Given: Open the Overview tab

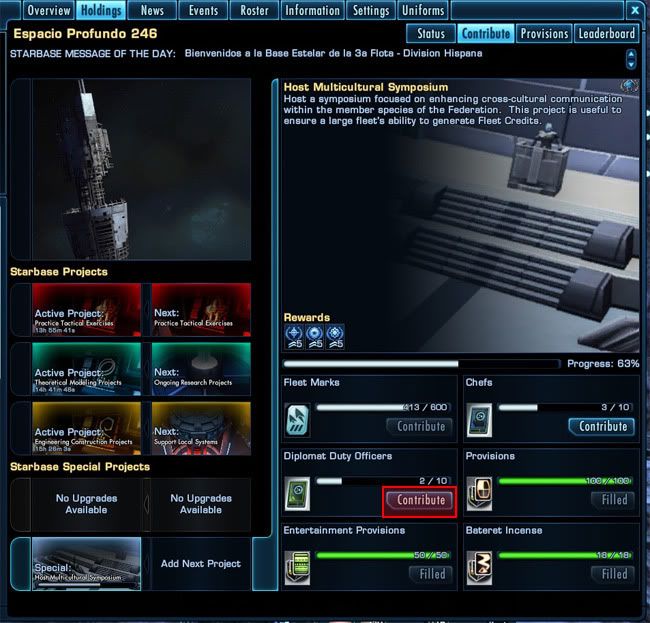Looking at the screenshot, I should pyautogui.click(x=49, y=10).
